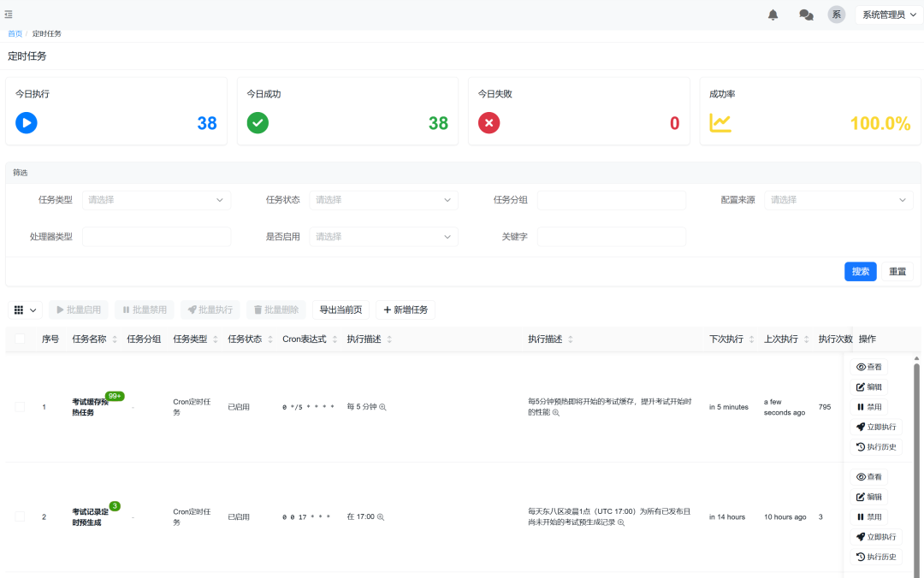Open the 任务状态 filter dropdown
This screenshot has height=578, width=924.
pyautogui.click(x=383, y=200)
